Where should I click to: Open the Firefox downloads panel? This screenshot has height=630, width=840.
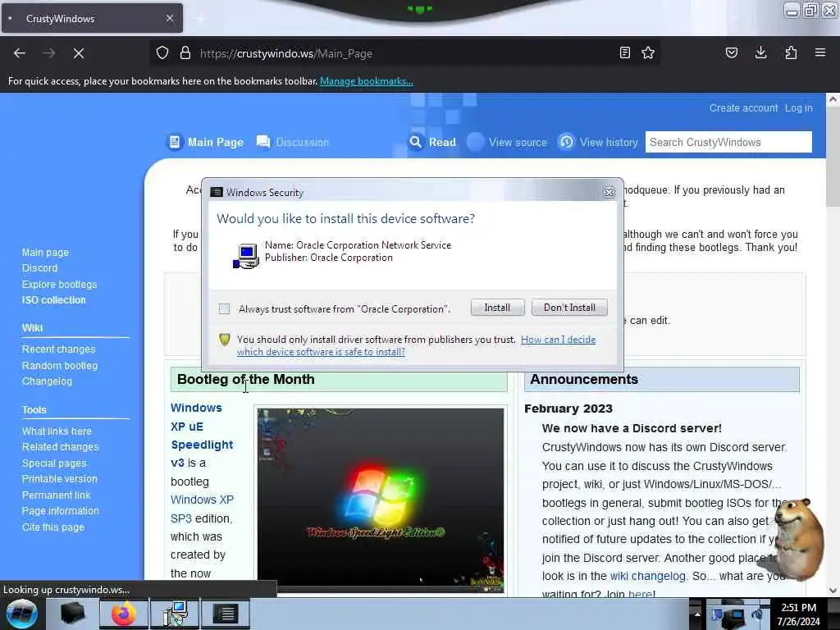click(760, 52)
